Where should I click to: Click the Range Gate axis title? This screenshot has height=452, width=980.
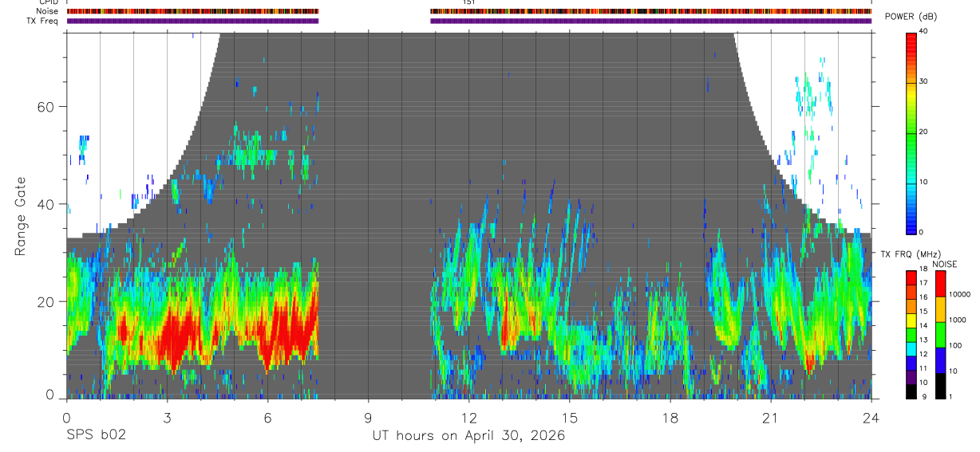click(x=21, y=215)
